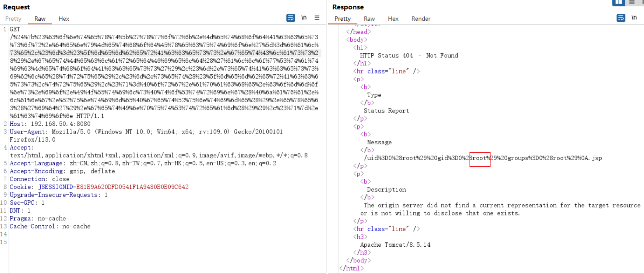Click the GET method on request line 1

pos(15,29)
